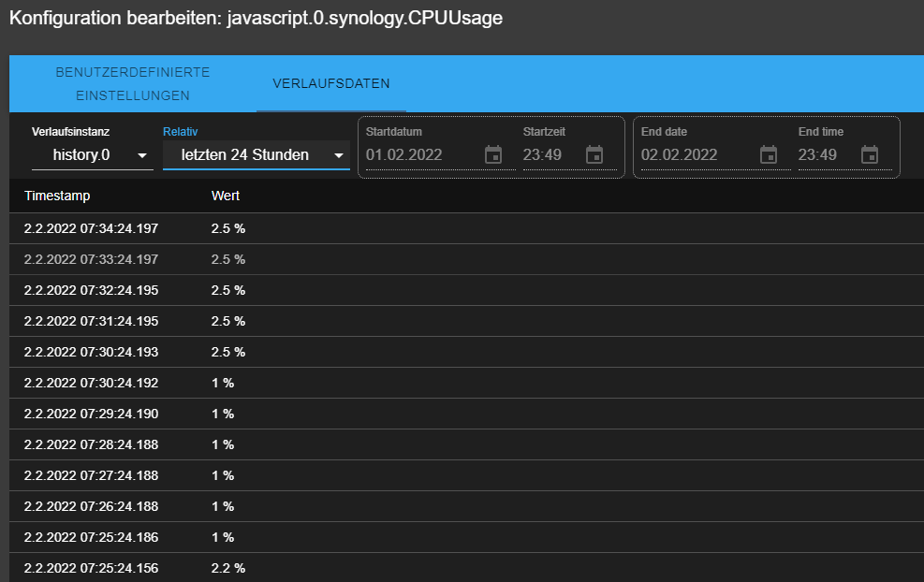Screen dimensions: 924x582
Task: Expand the Verlaufsinstanz history.0 dropdown
Action: click(92, 155)
